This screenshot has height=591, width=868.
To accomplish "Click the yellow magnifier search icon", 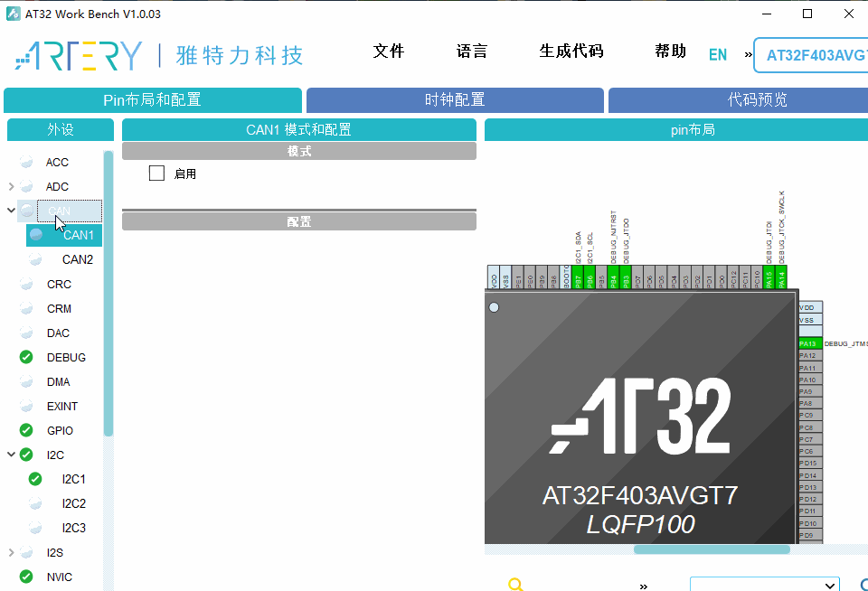I will coord(515,585).
